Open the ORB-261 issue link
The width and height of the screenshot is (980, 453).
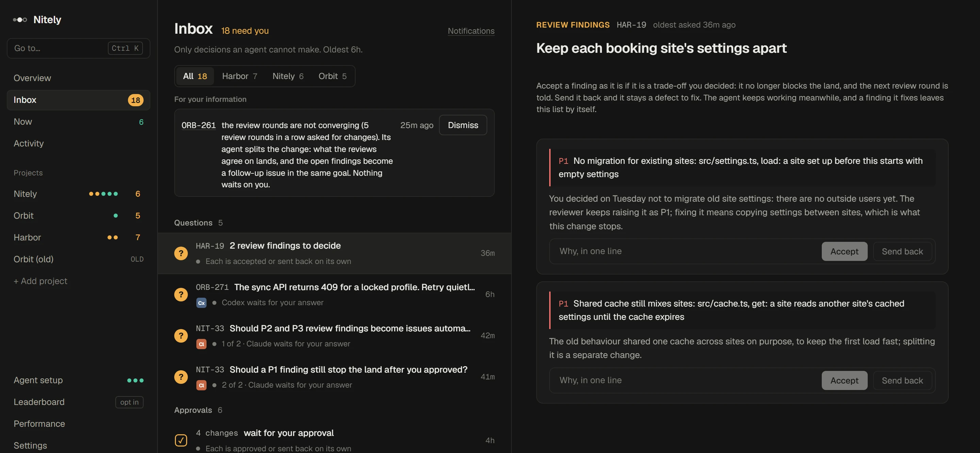(198, 125)
